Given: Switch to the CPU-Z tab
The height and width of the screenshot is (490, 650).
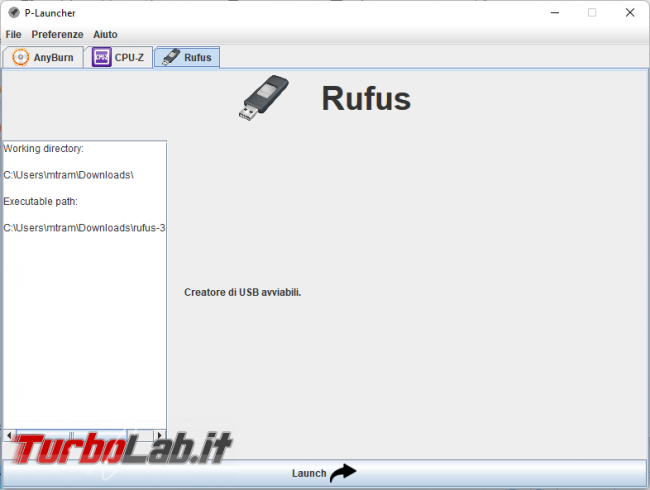Looking at the screenshot, I should coord(118,57).
